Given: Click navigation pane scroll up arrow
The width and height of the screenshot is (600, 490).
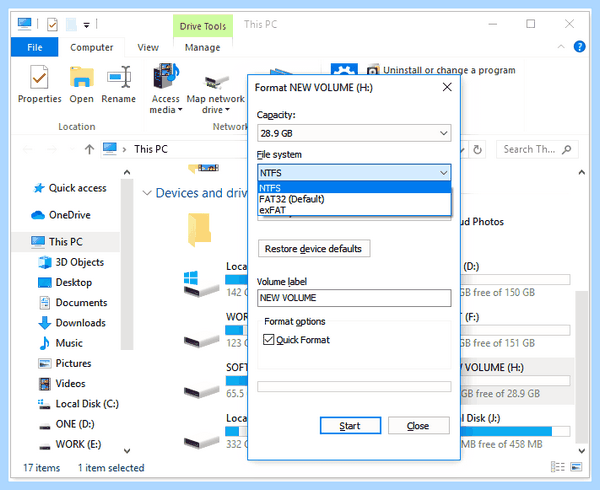Looking at the screenshot, I should (x=127, y=173).
